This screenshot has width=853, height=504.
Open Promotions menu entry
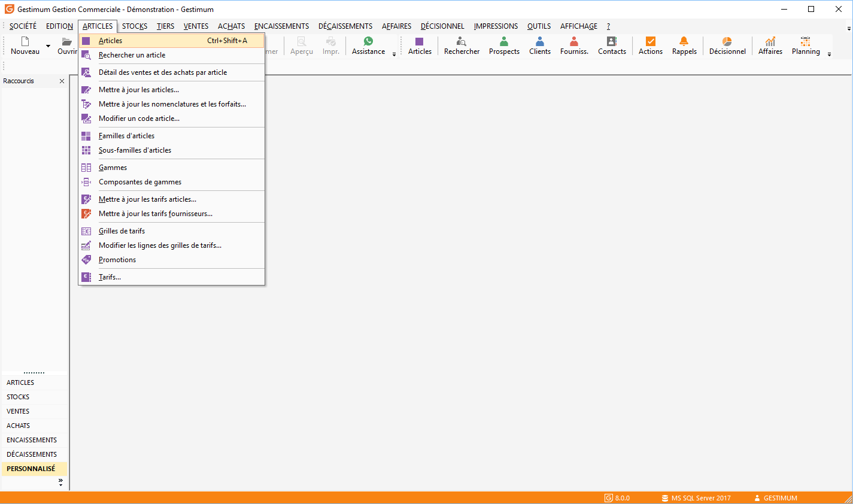point(172,260)
